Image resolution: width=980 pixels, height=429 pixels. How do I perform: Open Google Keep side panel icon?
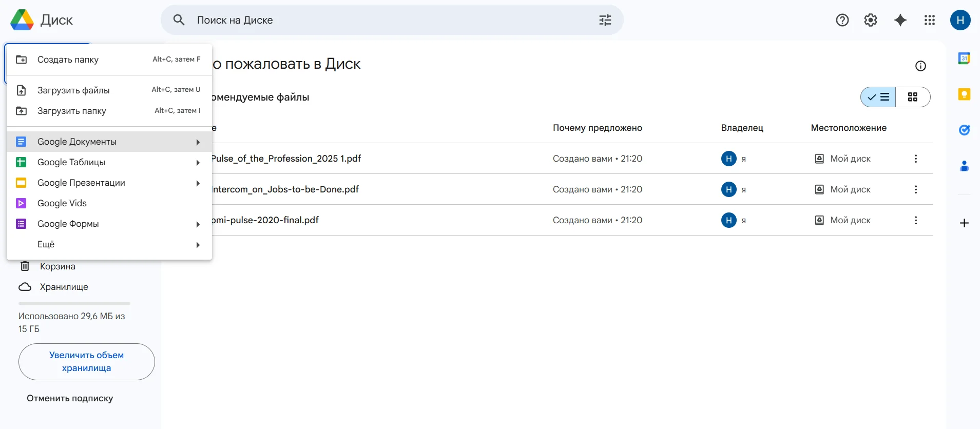point(964,94)
